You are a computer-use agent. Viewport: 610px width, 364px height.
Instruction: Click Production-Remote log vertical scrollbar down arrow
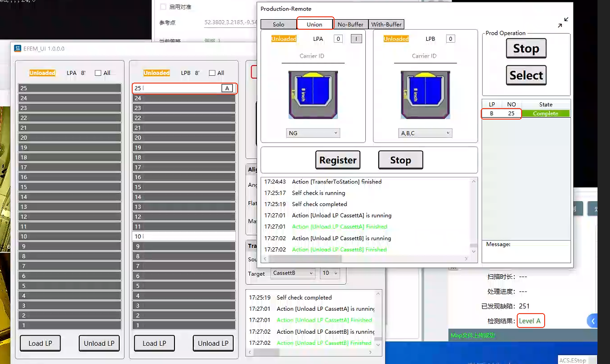pyautogui.click(x=474, y=251)
